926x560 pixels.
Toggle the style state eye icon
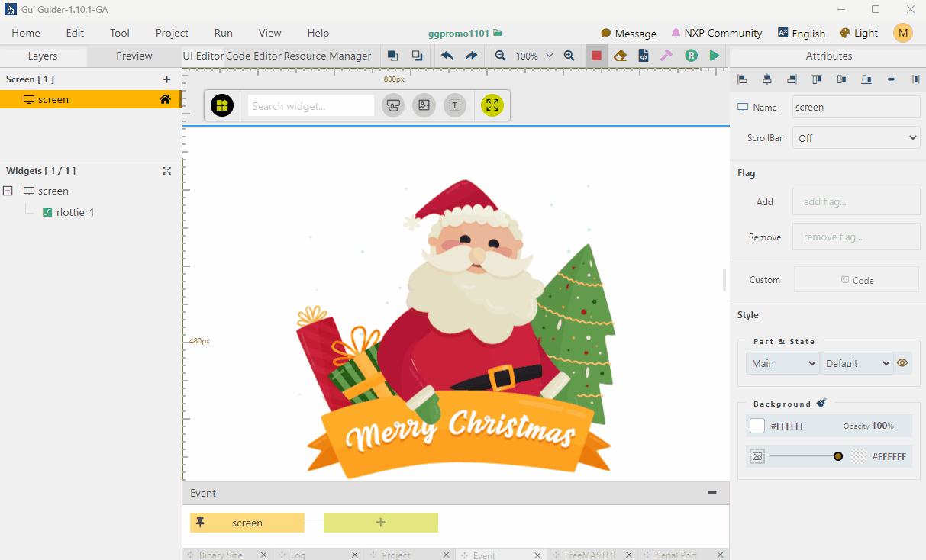coord(902,363)
